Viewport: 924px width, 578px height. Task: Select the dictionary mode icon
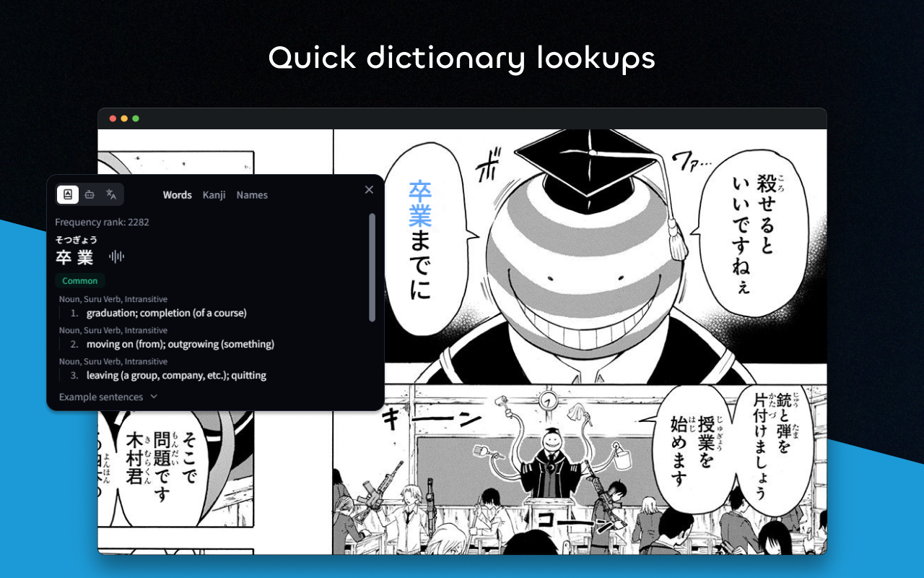(68, 194)
